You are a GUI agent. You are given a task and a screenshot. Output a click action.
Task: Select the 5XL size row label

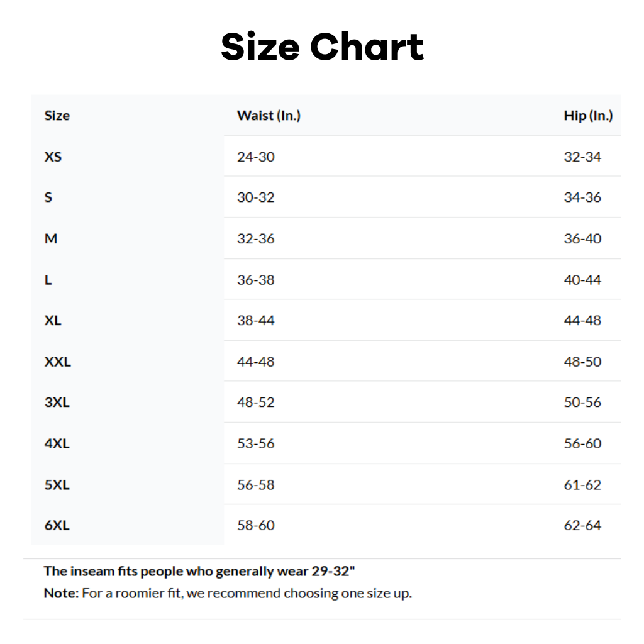[x=57, y=485]
